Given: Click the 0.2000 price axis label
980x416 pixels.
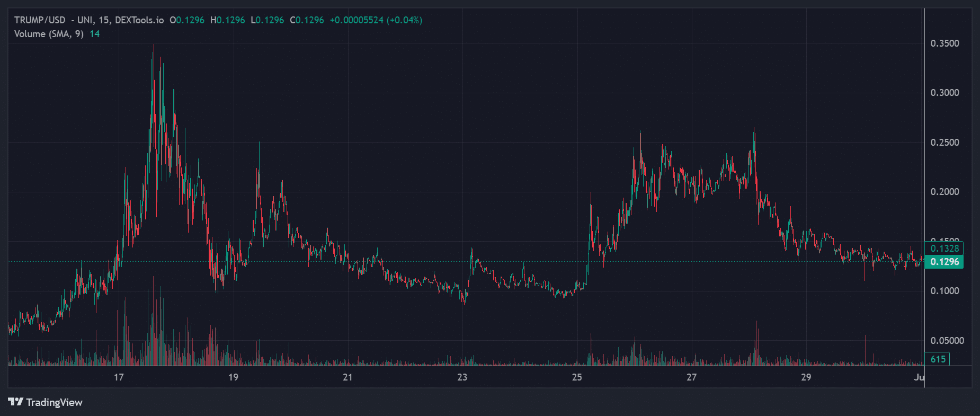Looking at the screenshot, I should pos(945,192).
